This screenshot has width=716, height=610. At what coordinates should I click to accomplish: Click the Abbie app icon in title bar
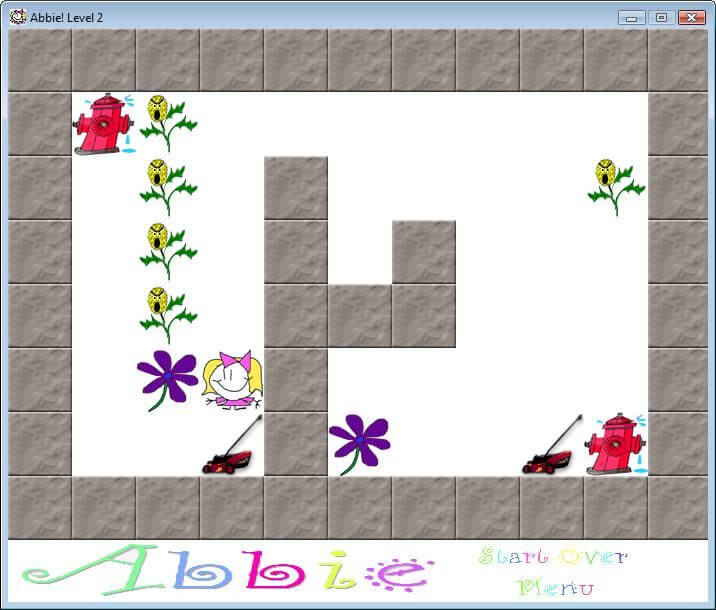pos(18,17)
